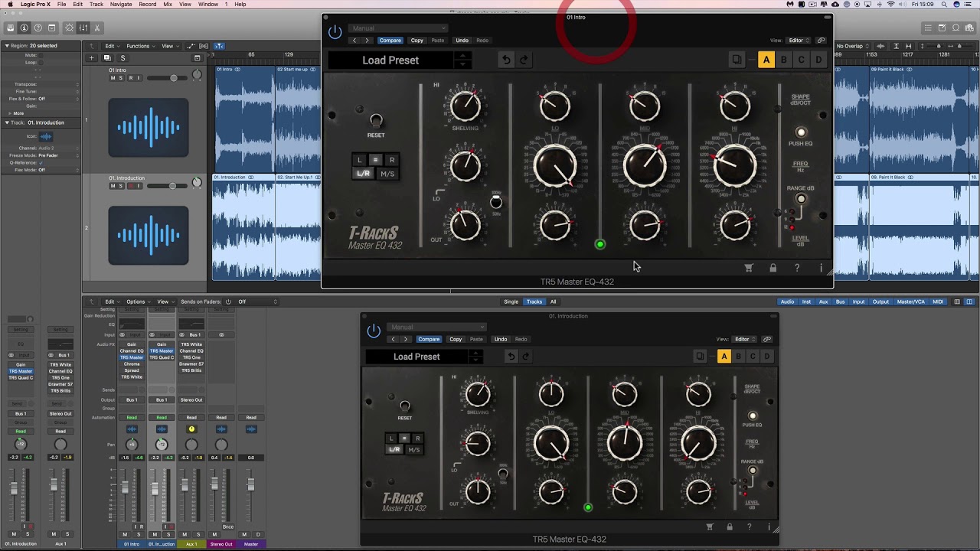Select preset slot A in lower plugin
The height and width of the screenshot is (551, 980).
point(724,357)
